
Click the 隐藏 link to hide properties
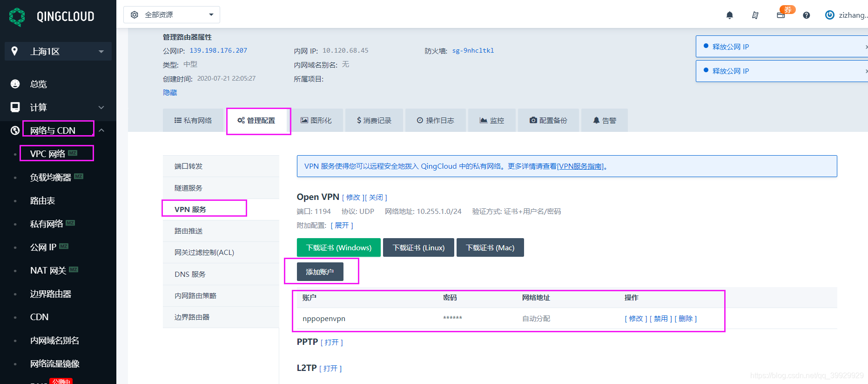(x=170, y=93)
